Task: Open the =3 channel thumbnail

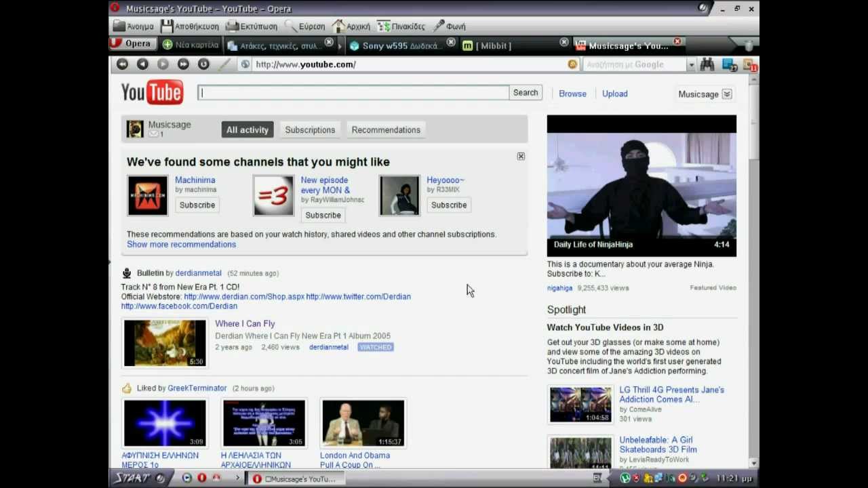Action: click(x=273, y=196)
